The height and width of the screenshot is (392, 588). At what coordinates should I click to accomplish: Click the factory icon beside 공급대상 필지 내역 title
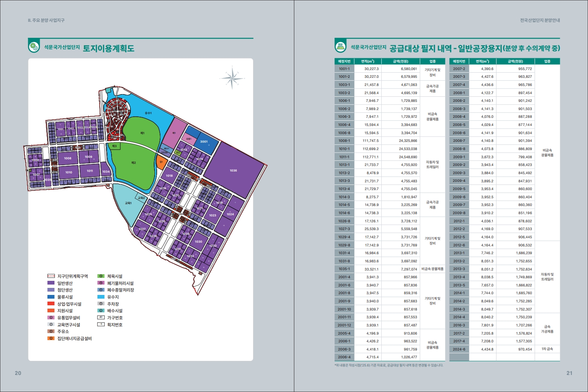(340, 47)
